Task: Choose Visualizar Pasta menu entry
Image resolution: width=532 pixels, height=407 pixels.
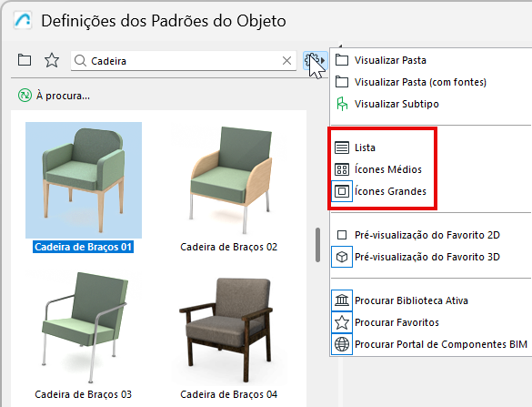Action: point(390,60)
